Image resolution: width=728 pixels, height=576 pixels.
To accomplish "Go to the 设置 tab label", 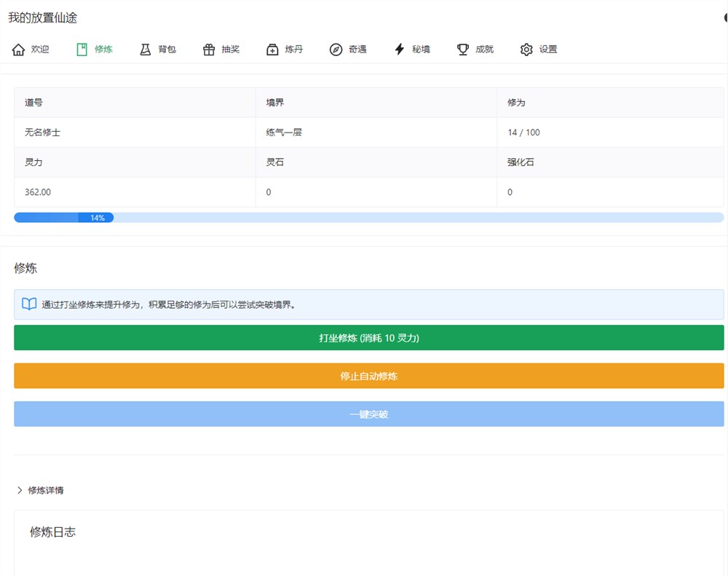I will 548,50.
